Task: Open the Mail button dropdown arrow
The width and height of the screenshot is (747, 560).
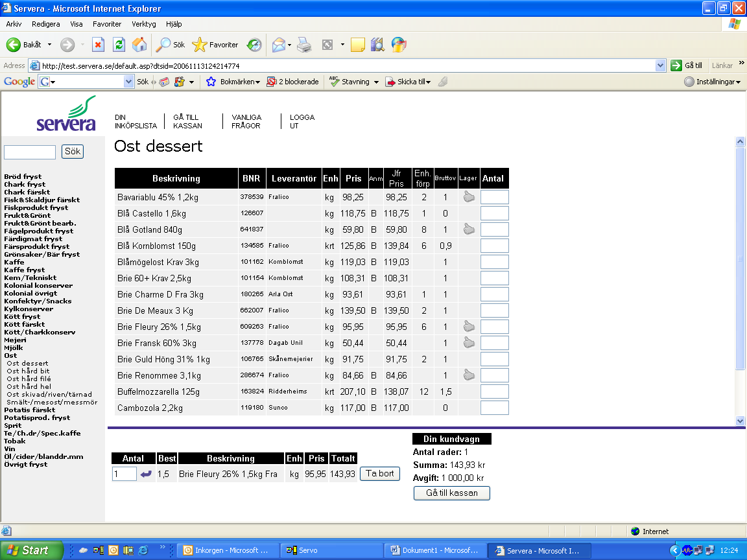Action: tap(289, 45)
